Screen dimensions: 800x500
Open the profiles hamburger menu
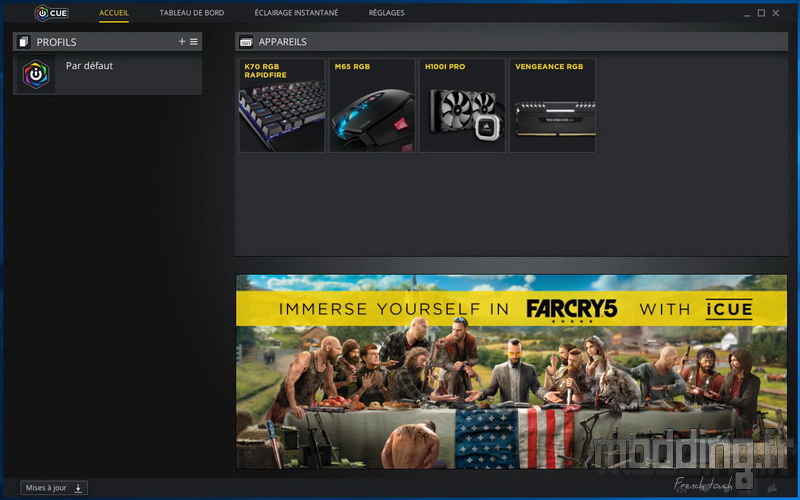(194, 42)
